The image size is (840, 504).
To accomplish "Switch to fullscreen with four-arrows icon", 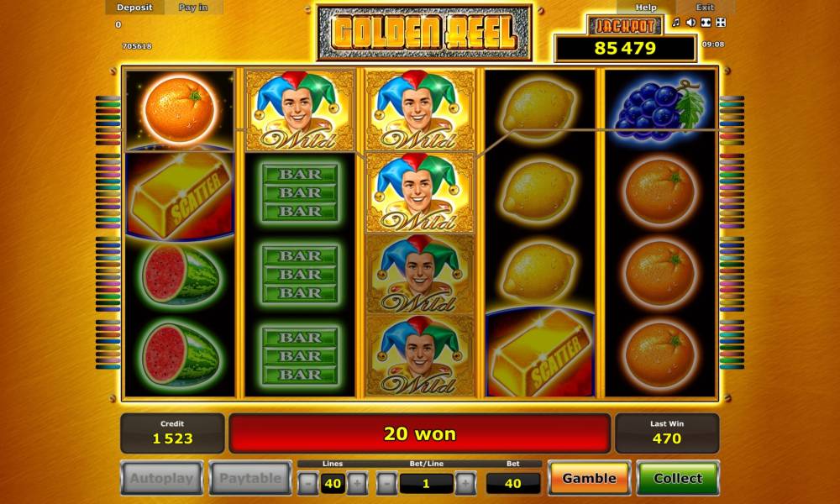I will pos(721,23).
